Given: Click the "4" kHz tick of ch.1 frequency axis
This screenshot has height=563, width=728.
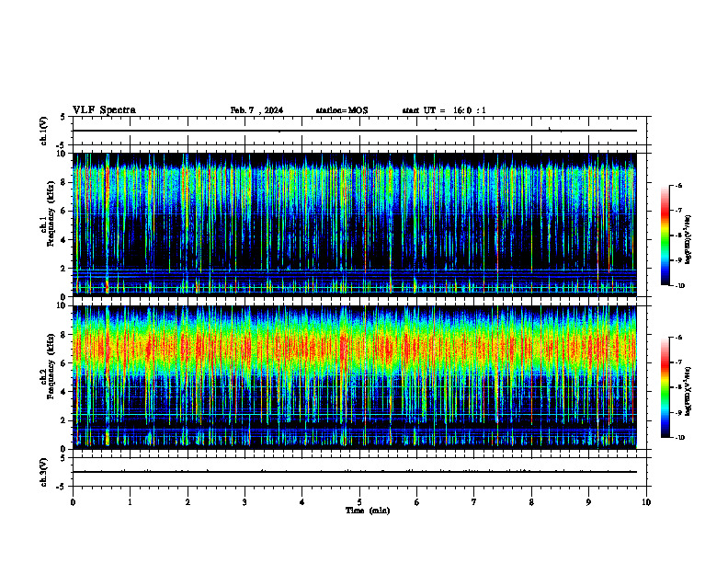Looking at the screenshot, I should click(x=64, y=240).
